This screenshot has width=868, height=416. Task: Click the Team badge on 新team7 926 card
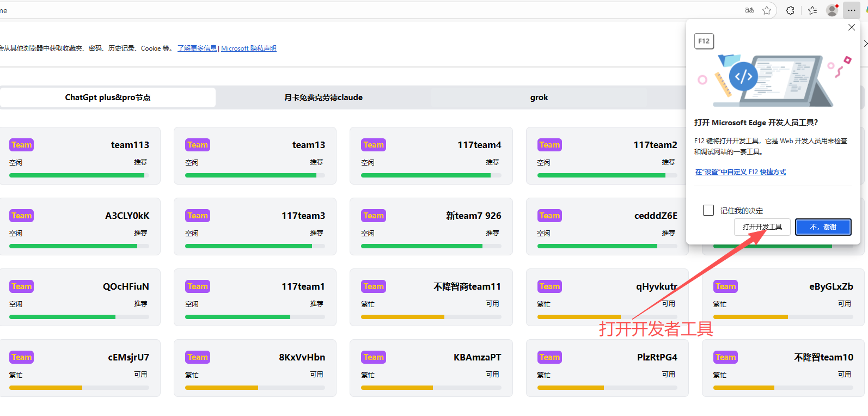click(374, 216)
